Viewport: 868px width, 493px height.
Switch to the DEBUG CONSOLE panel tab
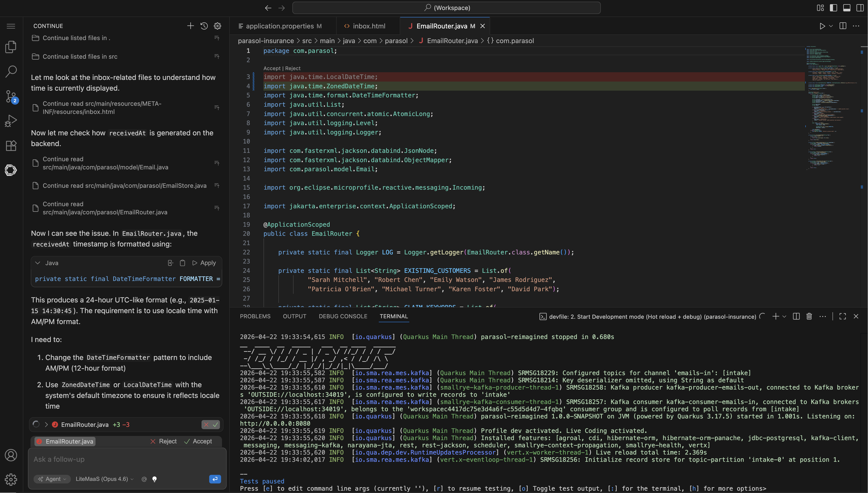343,316
